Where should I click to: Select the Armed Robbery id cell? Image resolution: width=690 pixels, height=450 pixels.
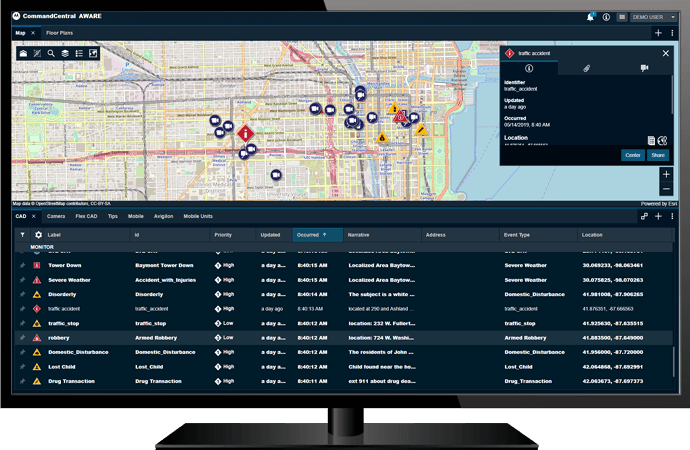point(156,338)
